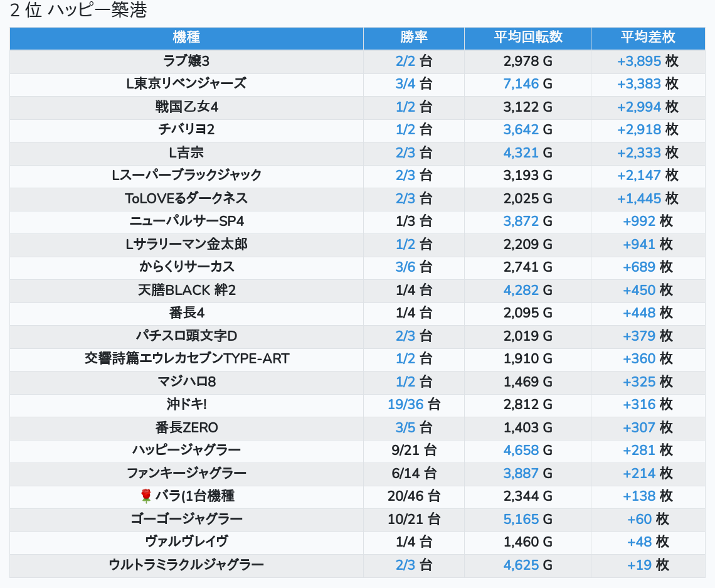Click the 4,658 link for ハッピージャグラー
The height and width of the screenshot is (588, 715).
pyautogui.click(x=521, y=451)
